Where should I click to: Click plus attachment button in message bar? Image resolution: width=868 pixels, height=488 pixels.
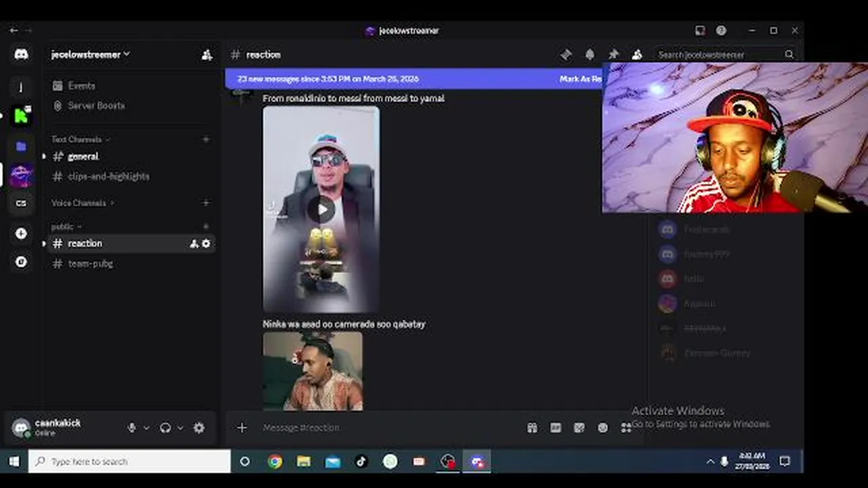point(242,428)
